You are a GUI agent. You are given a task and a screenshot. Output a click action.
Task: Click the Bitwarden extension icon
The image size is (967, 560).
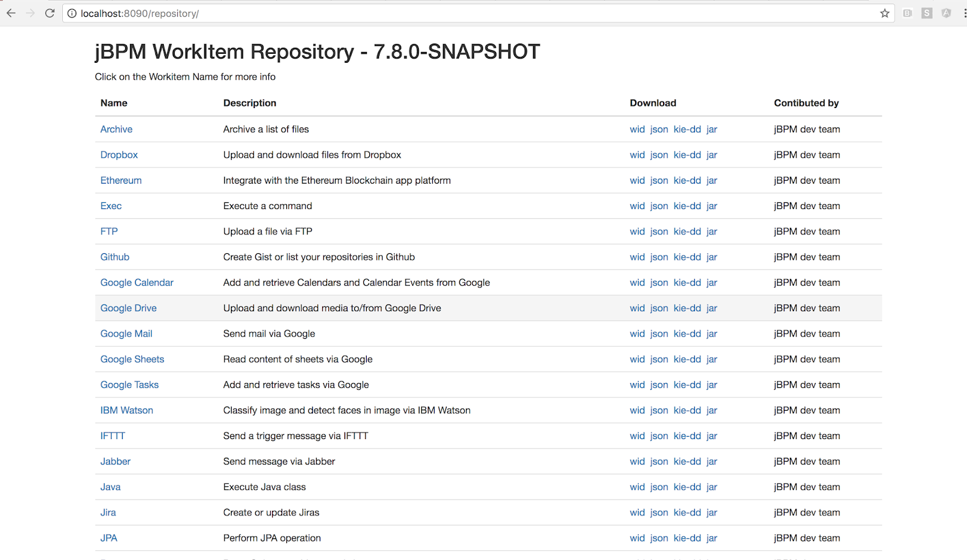pyautogui.click(x=907, y=13)
